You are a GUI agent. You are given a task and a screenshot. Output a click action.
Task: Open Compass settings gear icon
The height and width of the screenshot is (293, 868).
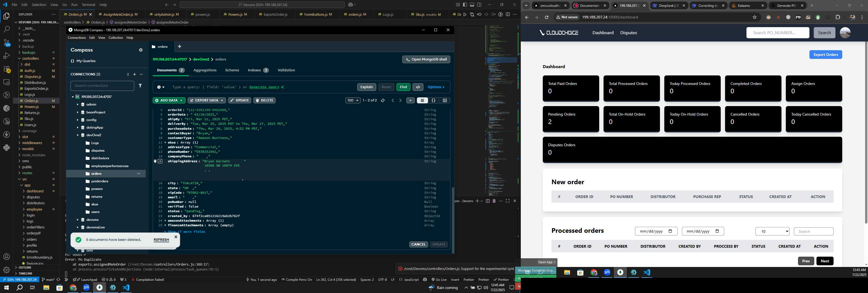141,50
